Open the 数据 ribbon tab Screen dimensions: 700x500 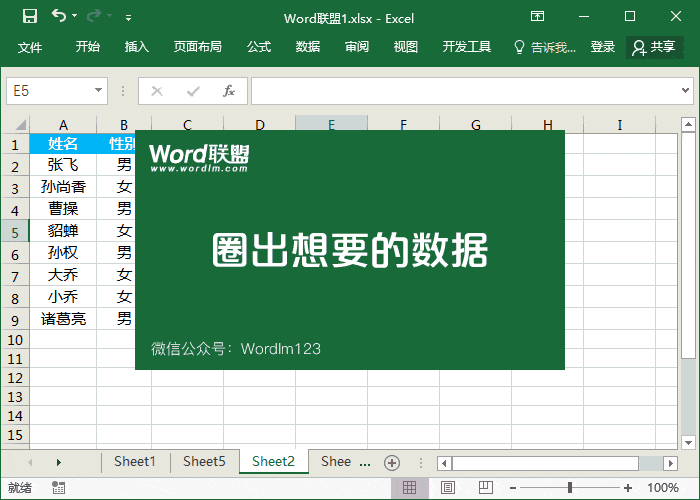[308, 46]
